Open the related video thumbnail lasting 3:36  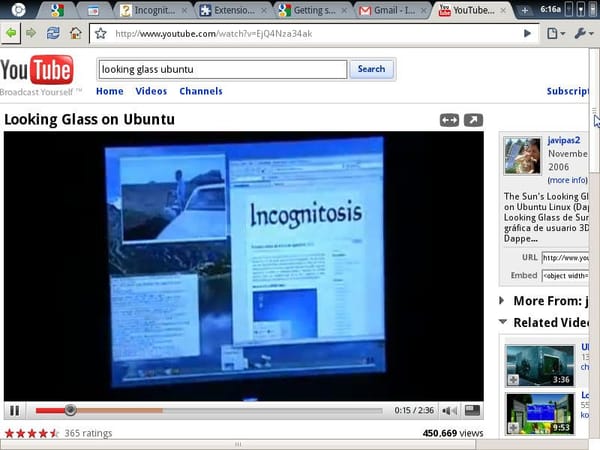(x=540, y=365)
